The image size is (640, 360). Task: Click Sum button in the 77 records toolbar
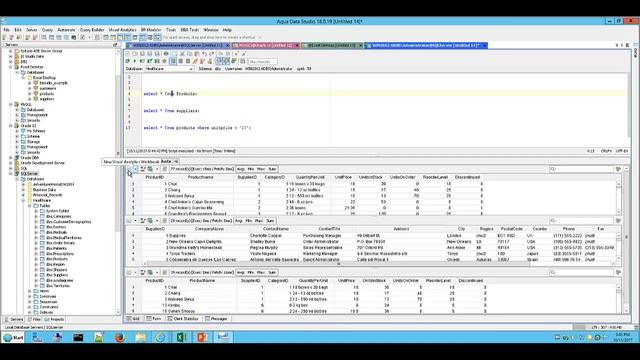point(272,169)
